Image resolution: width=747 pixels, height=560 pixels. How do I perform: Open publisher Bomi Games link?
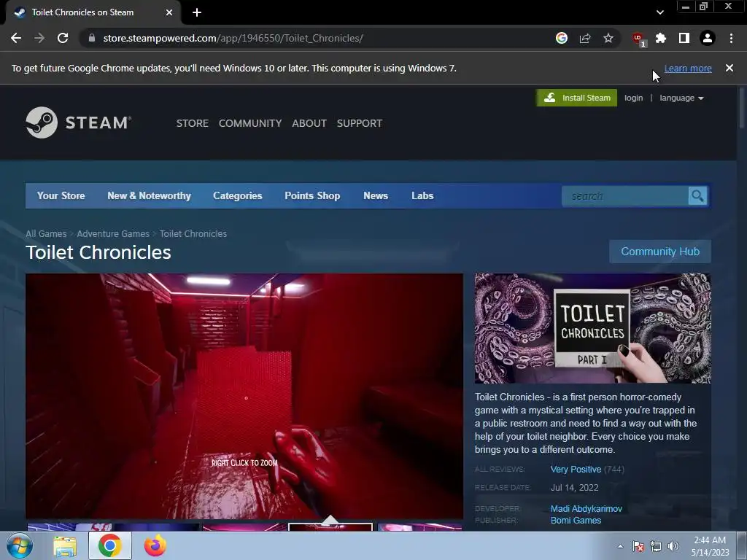click(x=576, y=521)
